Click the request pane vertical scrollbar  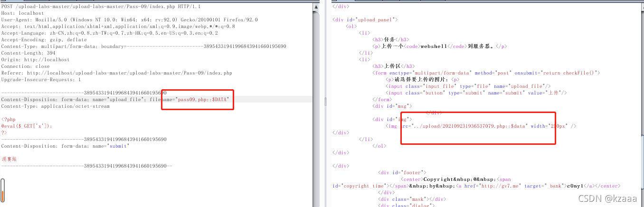(x=316, y=103)
